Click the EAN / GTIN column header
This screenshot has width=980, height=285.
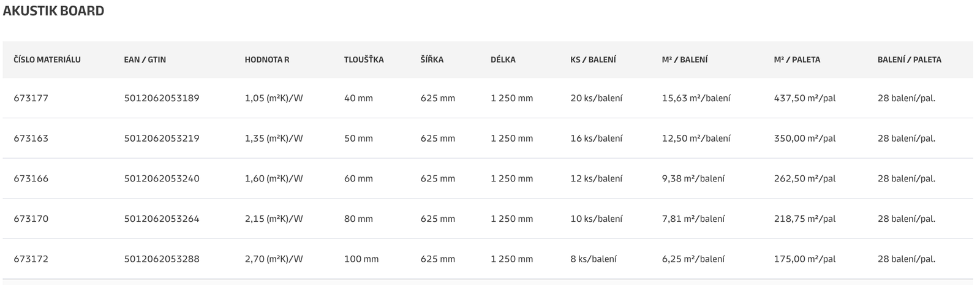[x=145, y=60]
